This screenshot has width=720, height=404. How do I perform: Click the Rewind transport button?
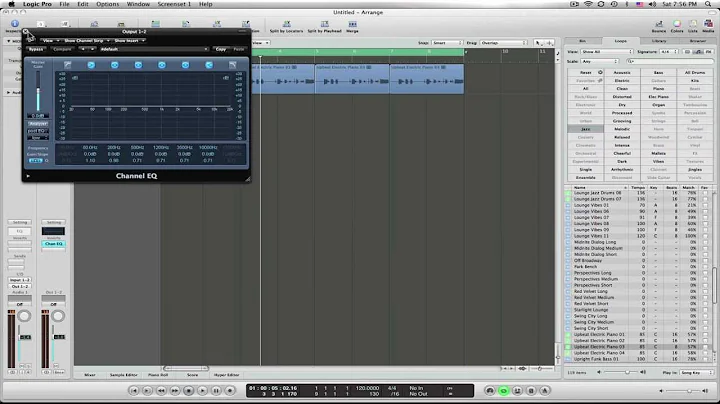161,391
